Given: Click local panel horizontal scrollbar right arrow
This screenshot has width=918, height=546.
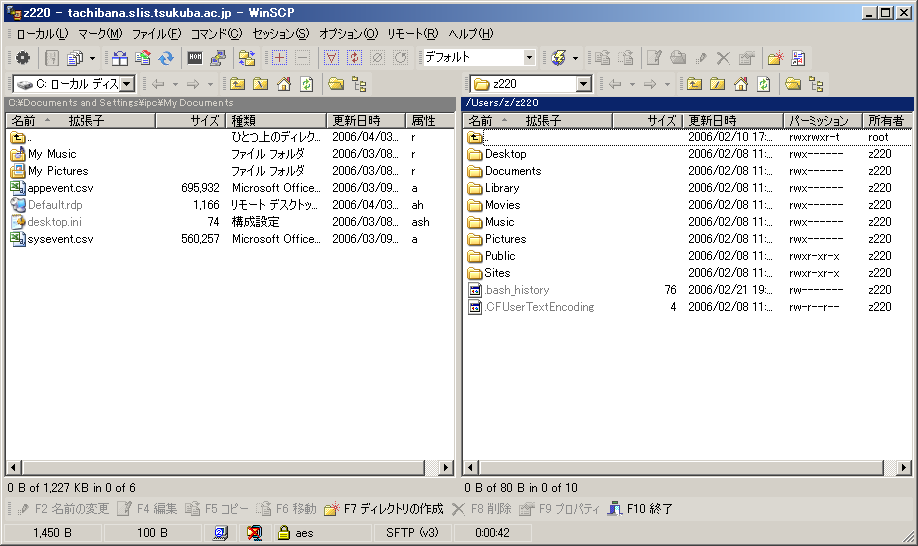Looking at the screenshot, I should pyautogui.click(x=446, y=467).
